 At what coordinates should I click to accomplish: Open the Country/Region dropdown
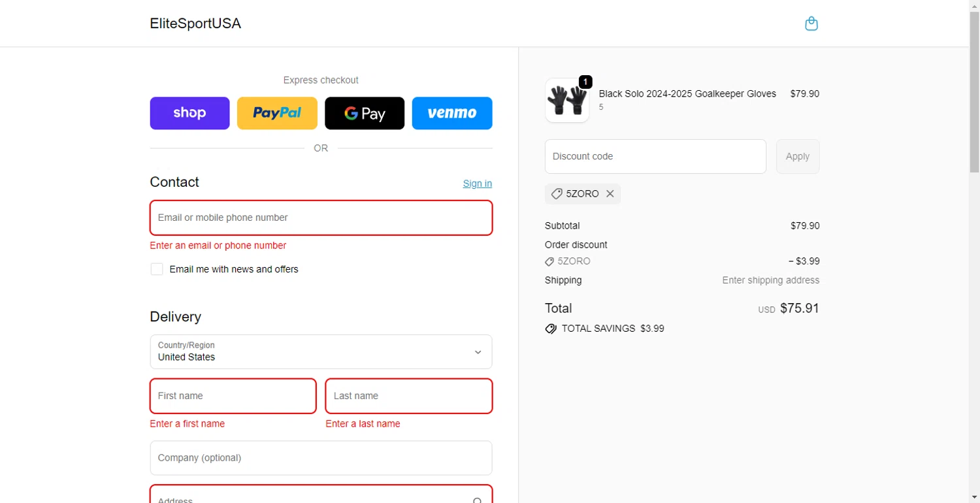[321, 352]
